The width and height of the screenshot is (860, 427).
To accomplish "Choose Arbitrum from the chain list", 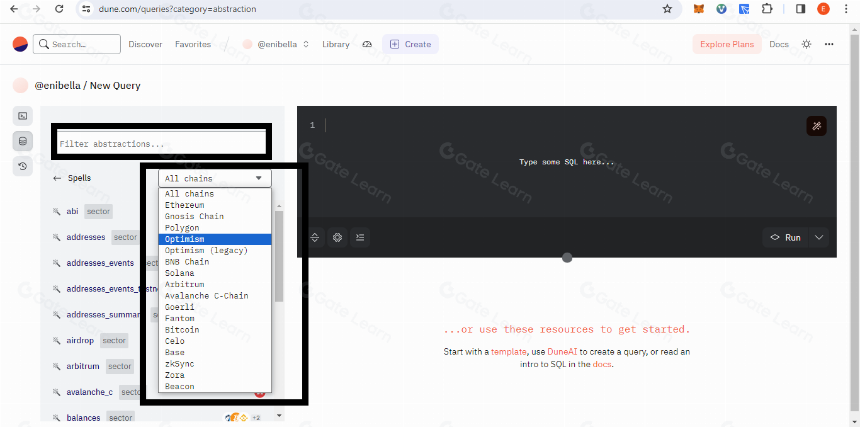I will pos(214,284).
